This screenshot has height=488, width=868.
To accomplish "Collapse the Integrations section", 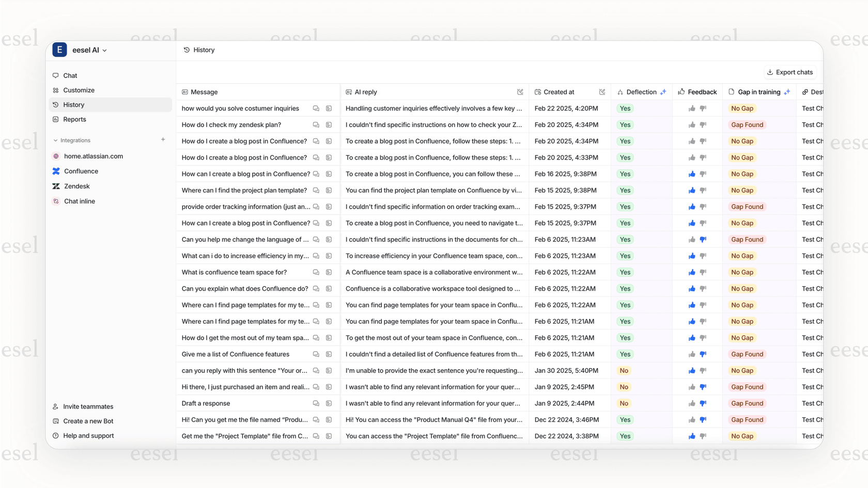I will pos(55,140).
